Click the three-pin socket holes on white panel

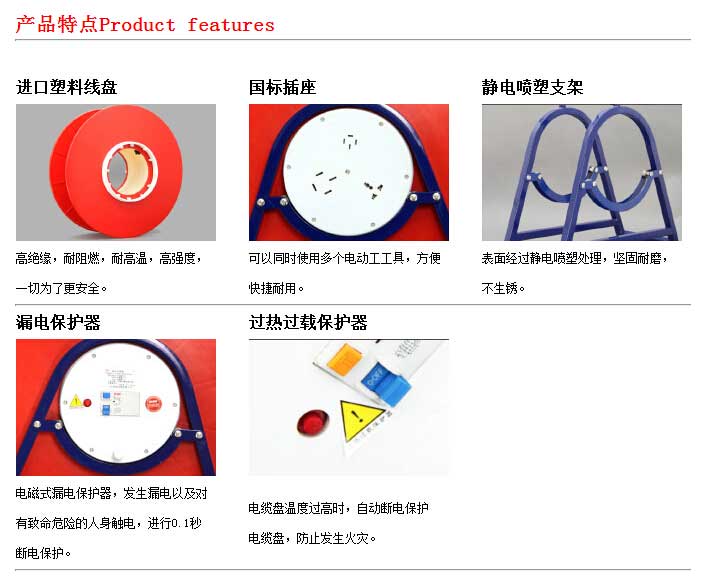(374, 188)
